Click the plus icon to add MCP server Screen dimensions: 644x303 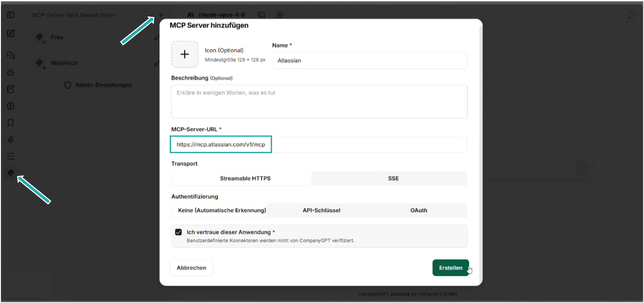161,15
